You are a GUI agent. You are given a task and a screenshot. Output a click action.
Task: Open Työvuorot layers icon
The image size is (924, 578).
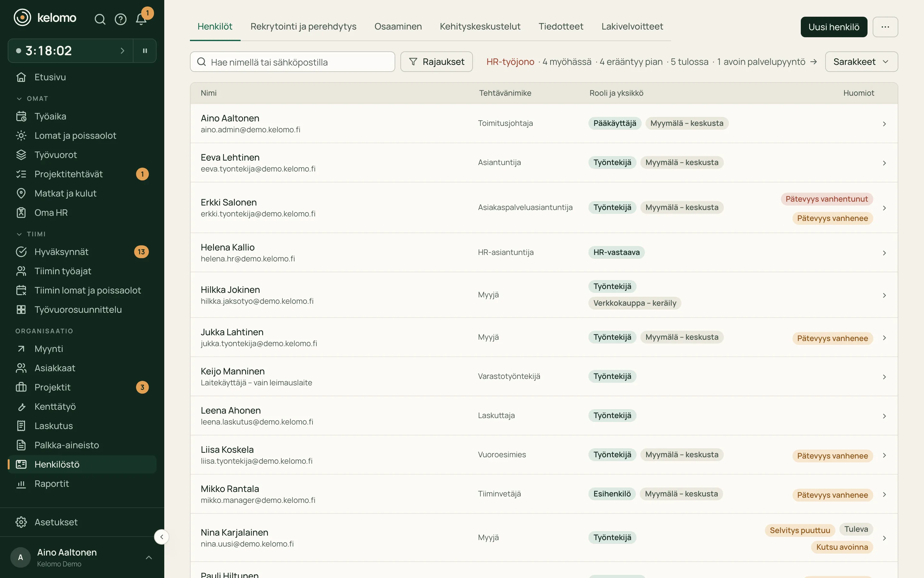point(21,155)
